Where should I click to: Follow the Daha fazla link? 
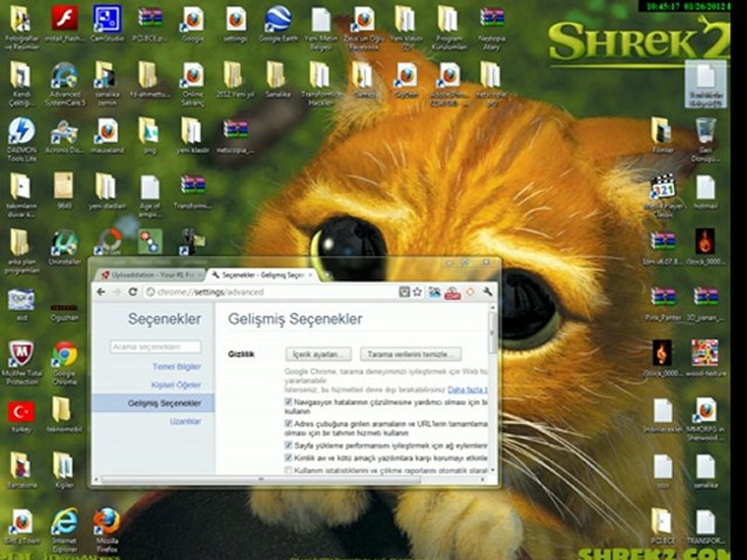[x=468, y=390]
